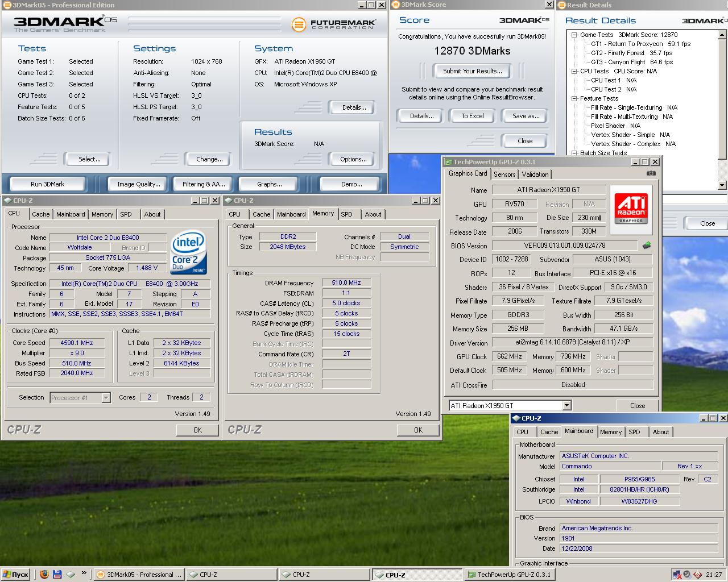Click Close in the 3DMark Score window
728x582 pixels.
point(525,141)
